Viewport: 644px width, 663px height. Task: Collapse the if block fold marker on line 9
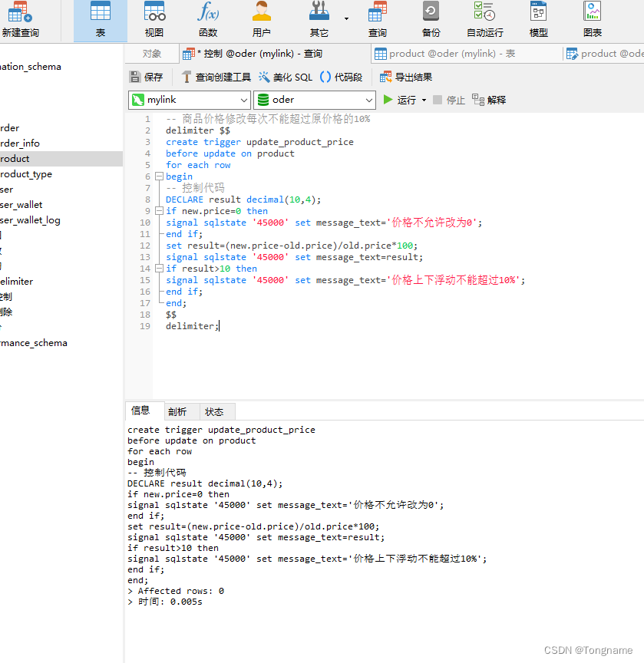coord(159,210)
